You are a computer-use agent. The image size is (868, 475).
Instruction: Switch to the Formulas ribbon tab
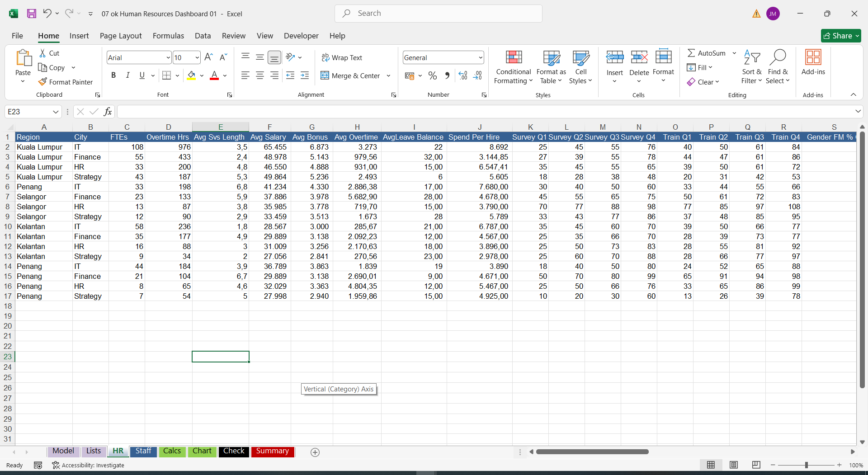tap(168, 36)
